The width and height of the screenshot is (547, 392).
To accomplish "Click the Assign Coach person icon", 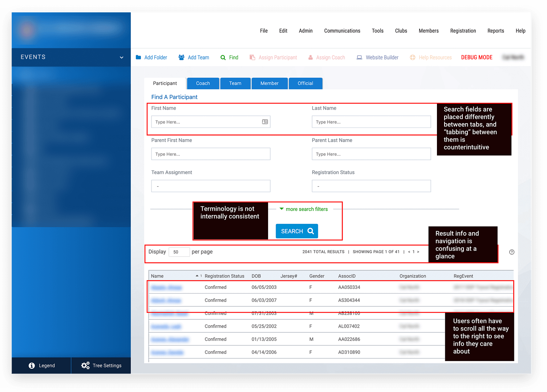I will tap(311, 57).
